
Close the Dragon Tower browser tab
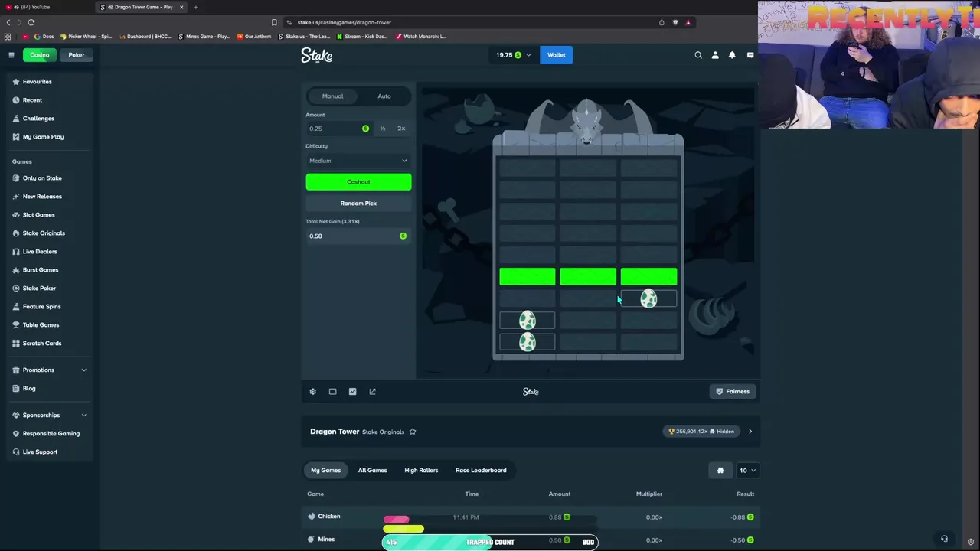181,7
